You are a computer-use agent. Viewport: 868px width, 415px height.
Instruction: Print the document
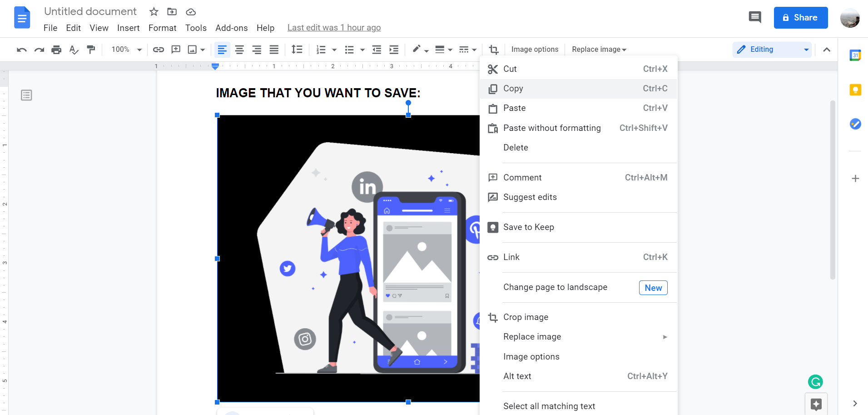56,50
